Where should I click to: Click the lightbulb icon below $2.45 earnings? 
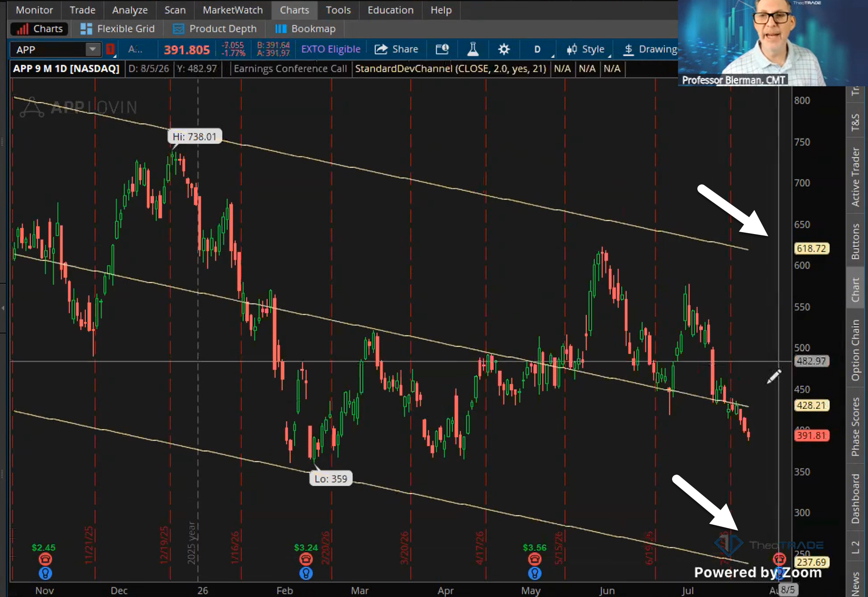[x=45, y=574]
